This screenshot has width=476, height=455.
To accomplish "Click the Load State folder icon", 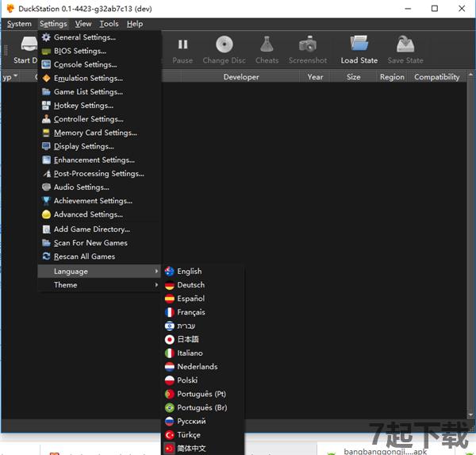I will click(x=359, y=44).
